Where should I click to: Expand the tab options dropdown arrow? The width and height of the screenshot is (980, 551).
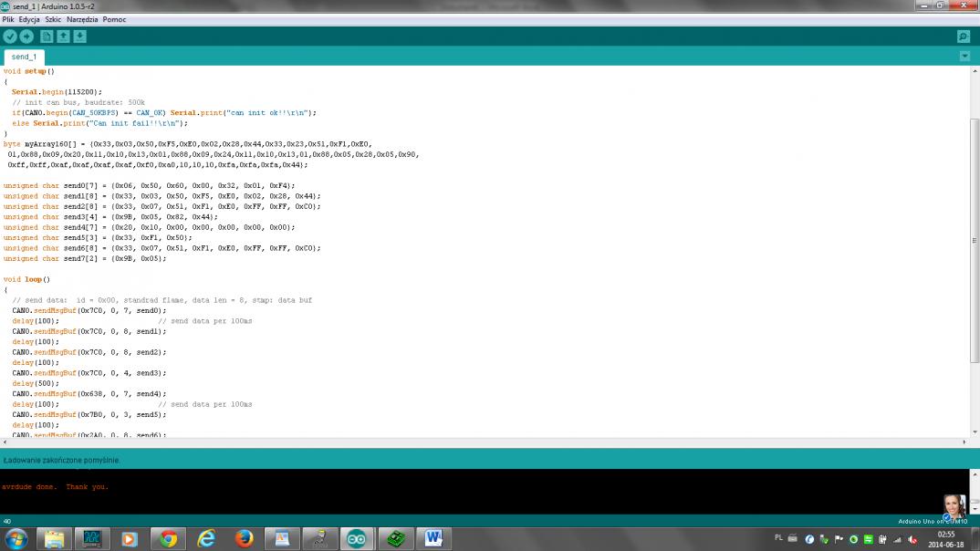click(x=964, y=57)
